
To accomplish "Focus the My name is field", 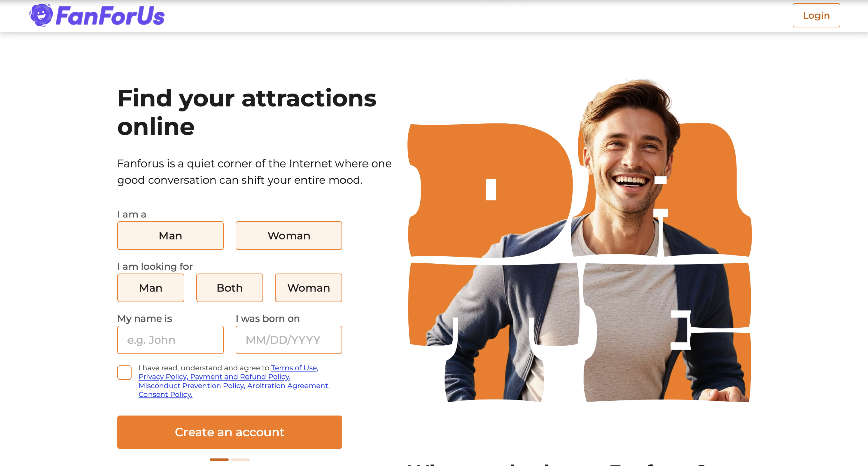I will click(x=170, y=340).
